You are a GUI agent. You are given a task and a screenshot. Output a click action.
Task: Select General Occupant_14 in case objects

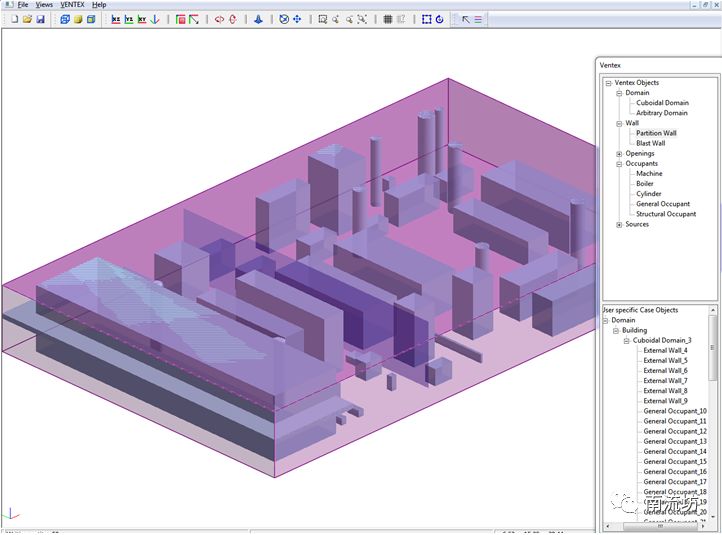pos(675,452)
